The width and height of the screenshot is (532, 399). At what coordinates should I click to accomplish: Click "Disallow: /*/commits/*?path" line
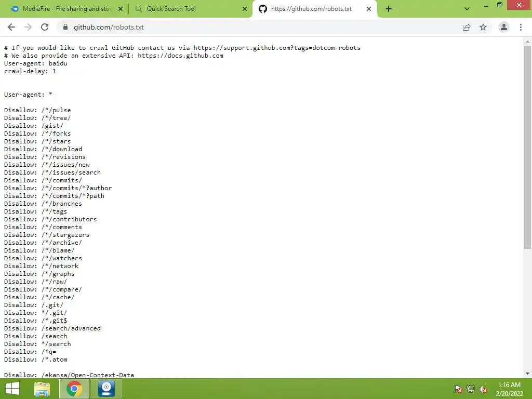click(x=54, y=196)
